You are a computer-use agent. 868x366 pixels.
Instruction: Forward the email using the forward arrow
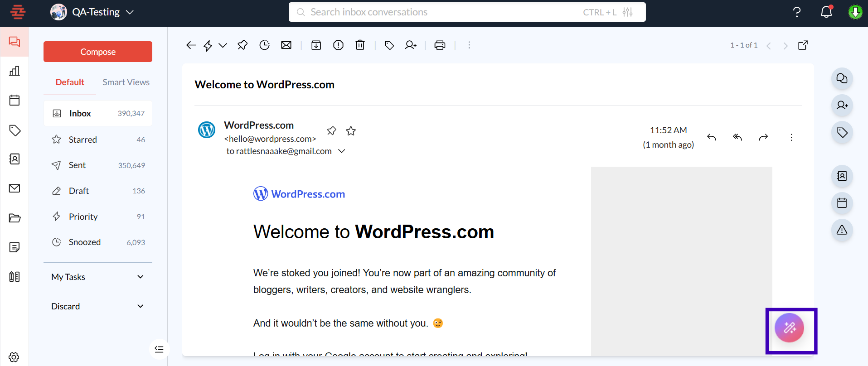click(763, 137)
